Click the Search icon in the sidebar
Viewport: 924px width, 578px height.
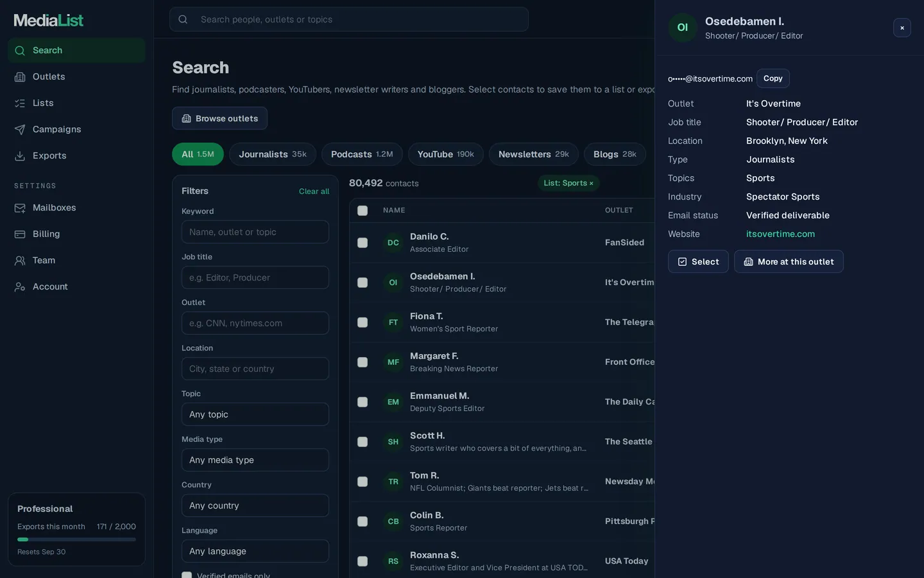[20, 51]
